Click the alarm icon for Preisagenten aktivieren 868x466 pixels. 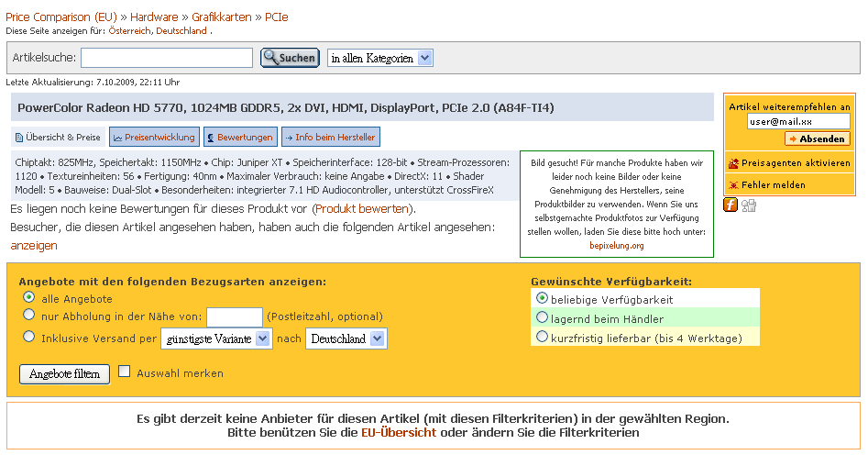733,163
